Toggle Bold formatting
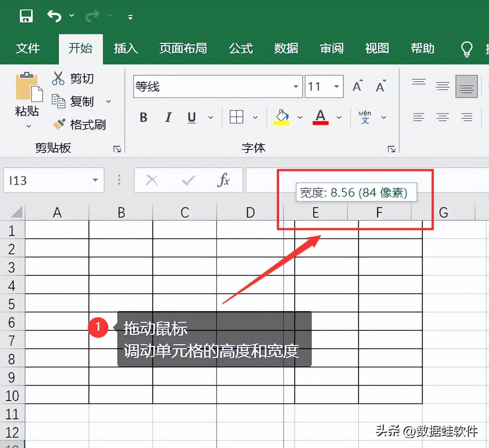This screenshot has width=489, height=448. point(144,117)
